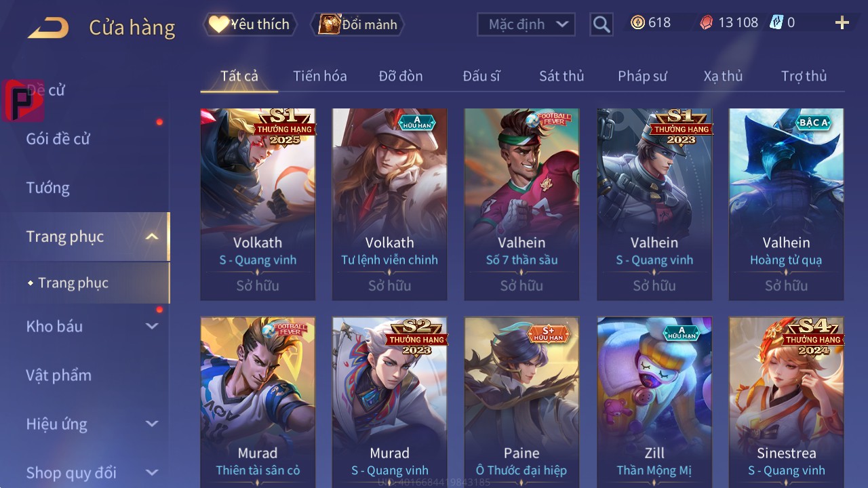Open the search magnifier icon
Screen dimensions: 868x488
(601, 24)
